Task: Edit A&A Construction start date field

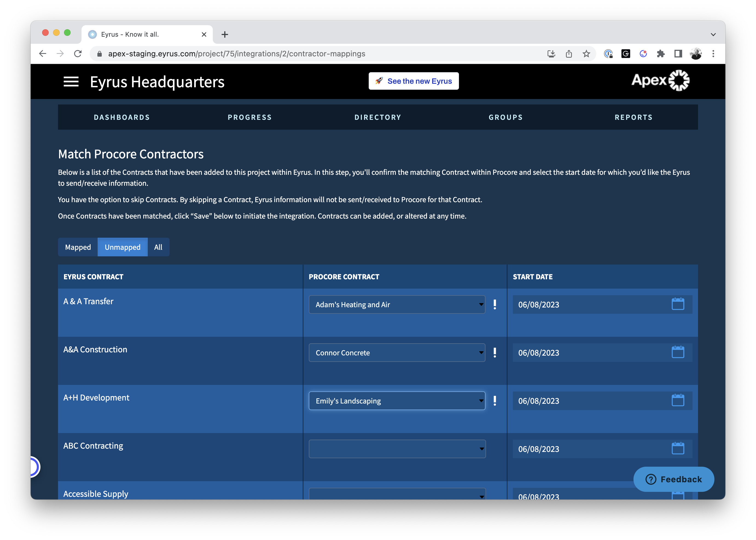Action: (x=602, y=352)
